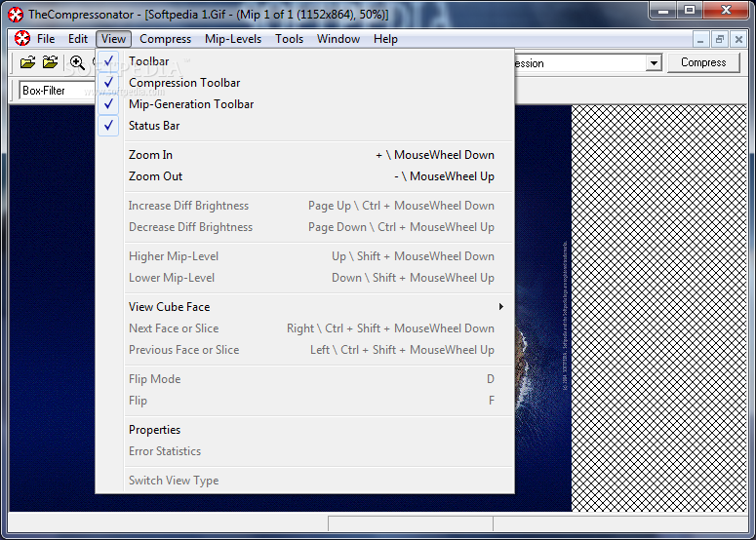Select Higher Mip-Level entry
This screenshot has width=756, height=540.
305,256
